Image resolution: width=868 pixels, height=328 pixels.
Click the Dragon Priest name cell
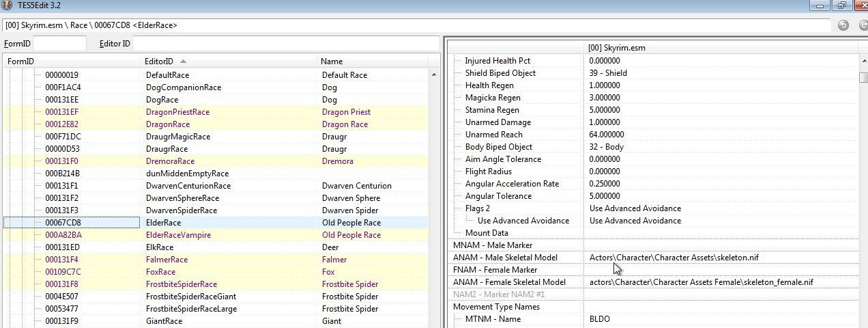point(347,112)
